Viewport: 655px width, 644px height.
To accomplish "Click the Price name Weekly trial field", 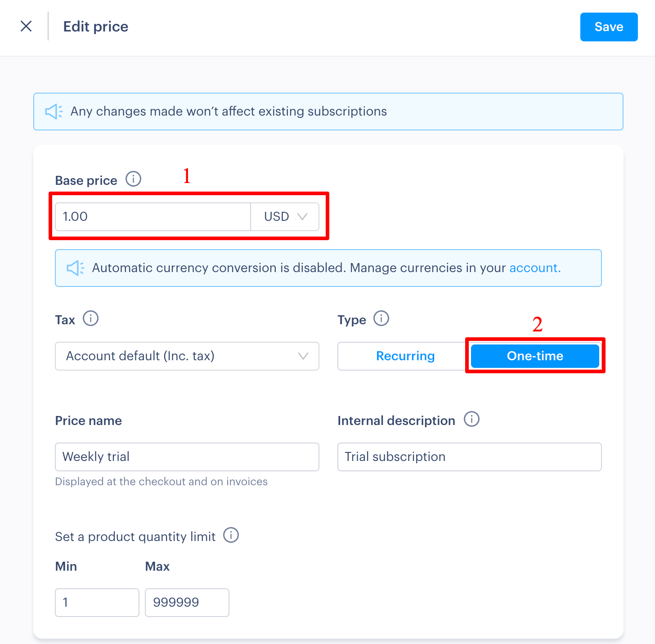I will point(187,457).
